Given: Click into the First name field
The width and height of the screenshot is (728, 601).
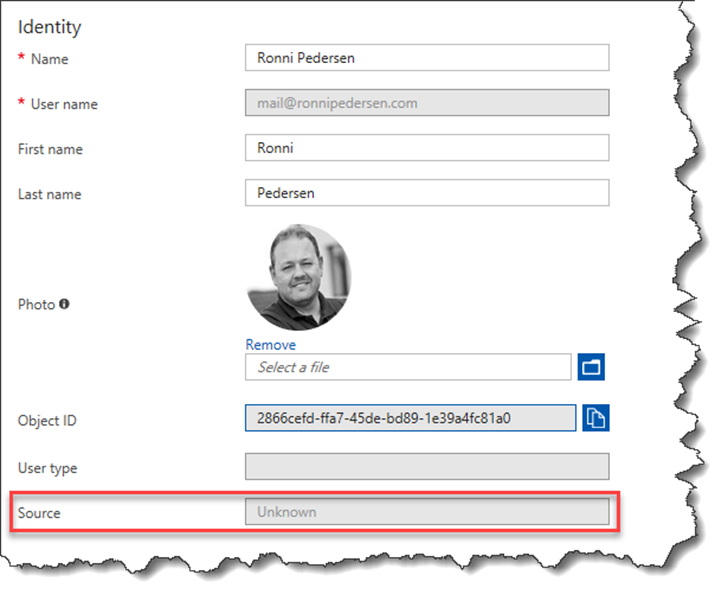Looking at the screenshot, I should (x=427, y=148).
